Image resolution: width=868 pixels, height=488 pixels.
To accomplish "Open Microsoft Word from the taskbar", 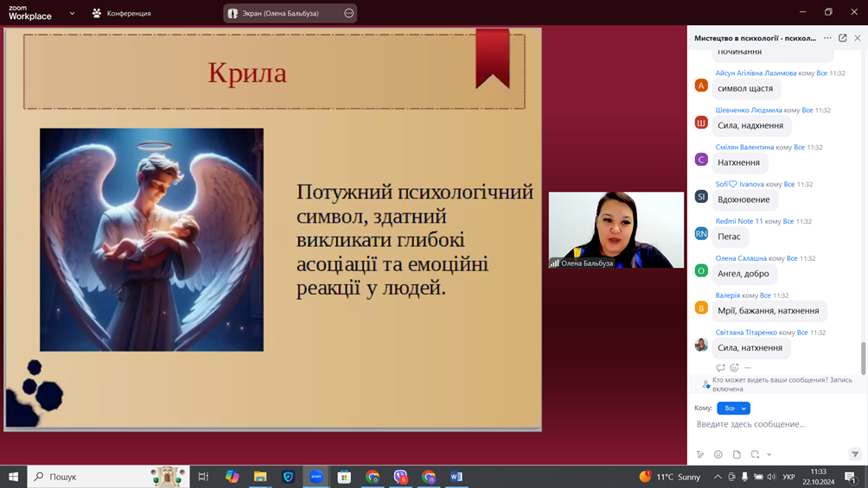I will (x=456, y=477).
